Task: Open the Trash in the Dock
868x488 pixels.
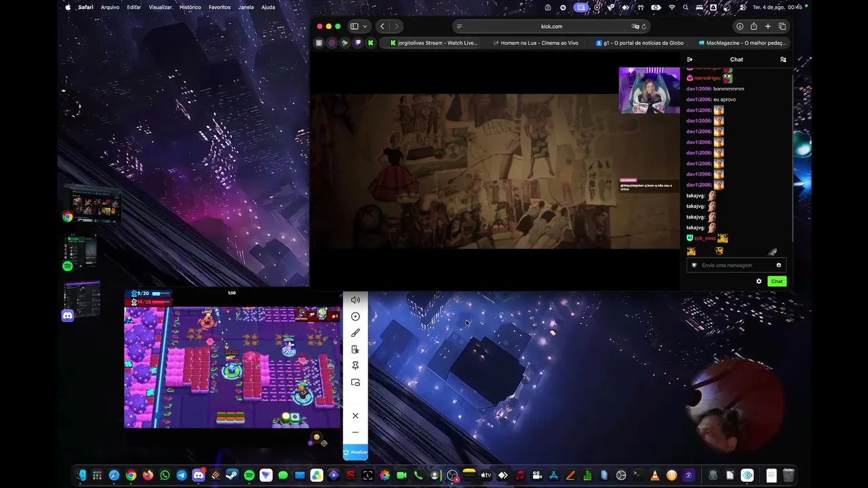Action: (788, 475)
